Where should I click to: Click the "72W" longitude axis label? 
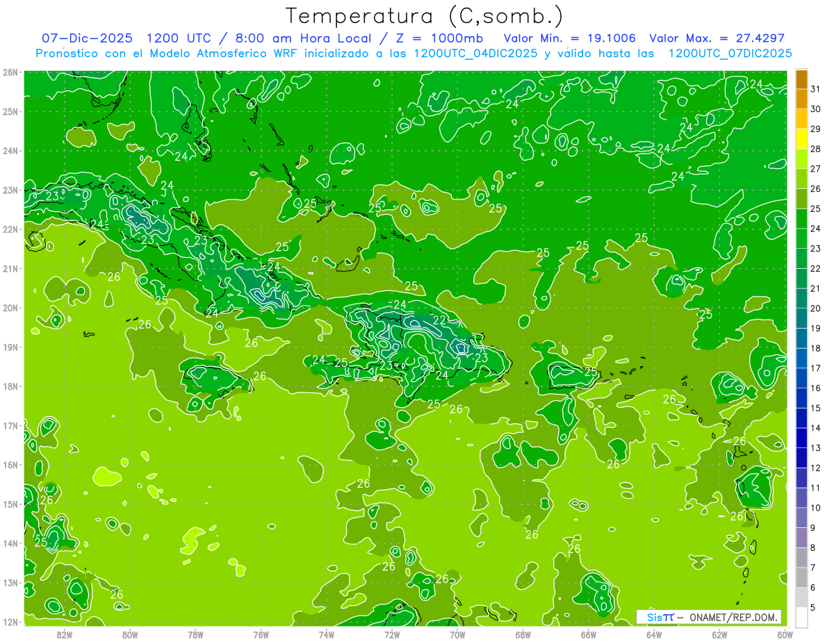point(392,634)
